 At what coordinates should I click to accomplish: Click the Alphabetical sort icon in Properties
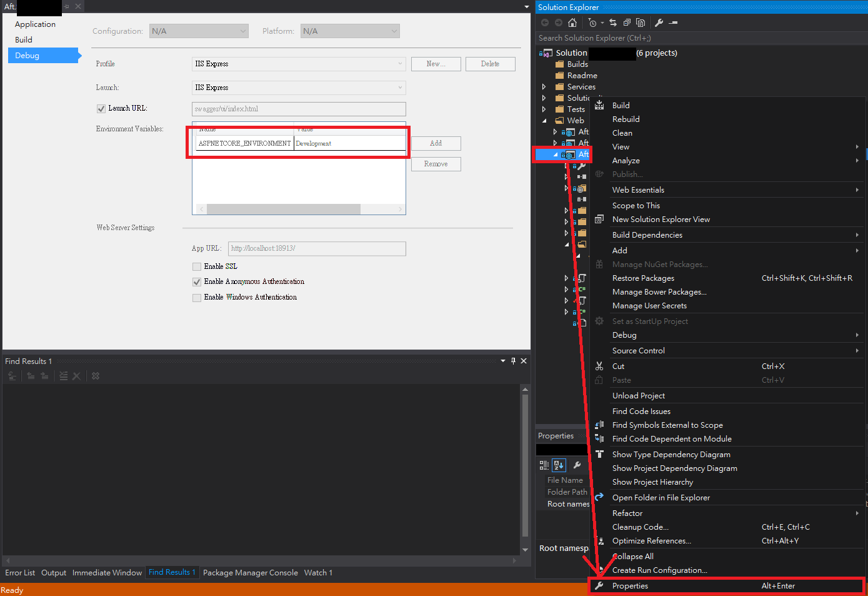[x=559, y=465]
